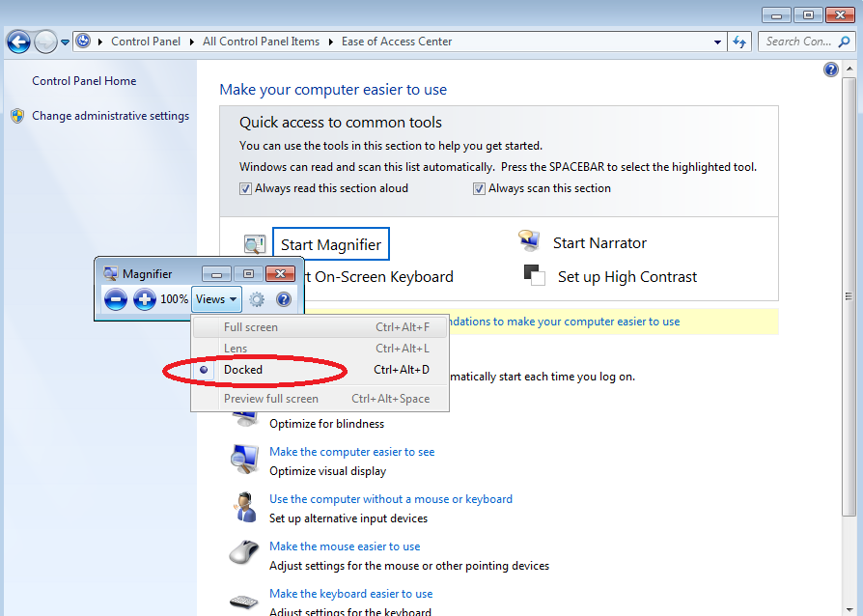Click the Optimize visual display text
Viewport: 863px width, 616px height.
(x=328, y=471)
